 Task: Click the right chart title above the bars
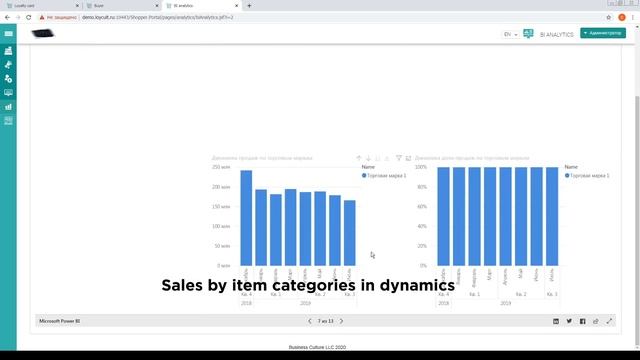(x=472, y=158)
